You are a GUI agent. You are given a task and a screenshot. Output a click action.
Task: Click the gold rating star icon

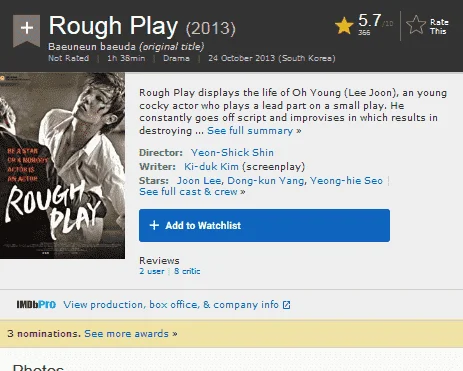[344, 26]
